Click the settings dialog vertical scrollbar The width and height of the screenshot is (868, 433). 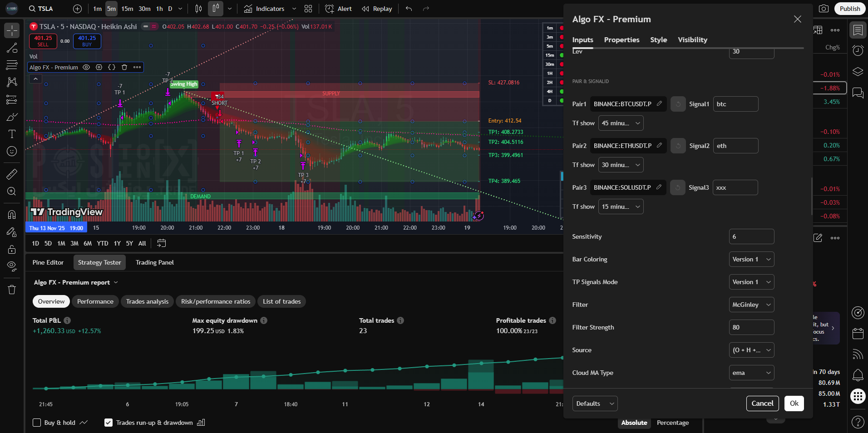pyautogui.click(x=812, y=196)
